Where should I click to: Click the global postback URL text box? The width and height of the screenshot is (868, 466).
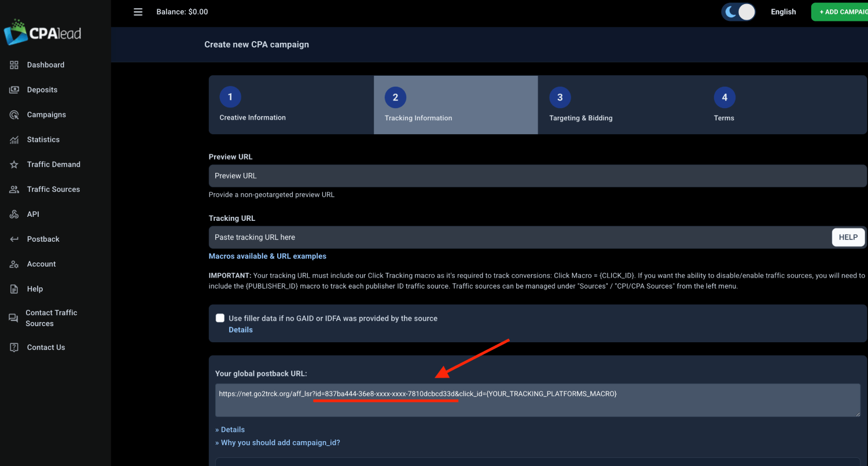pos(538,400)
